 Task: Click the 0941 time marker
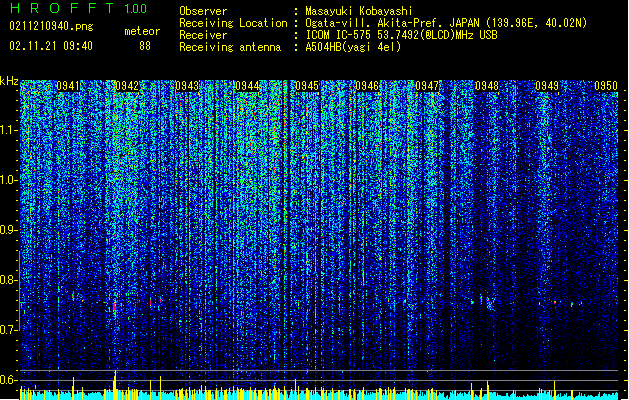[68, 86]
